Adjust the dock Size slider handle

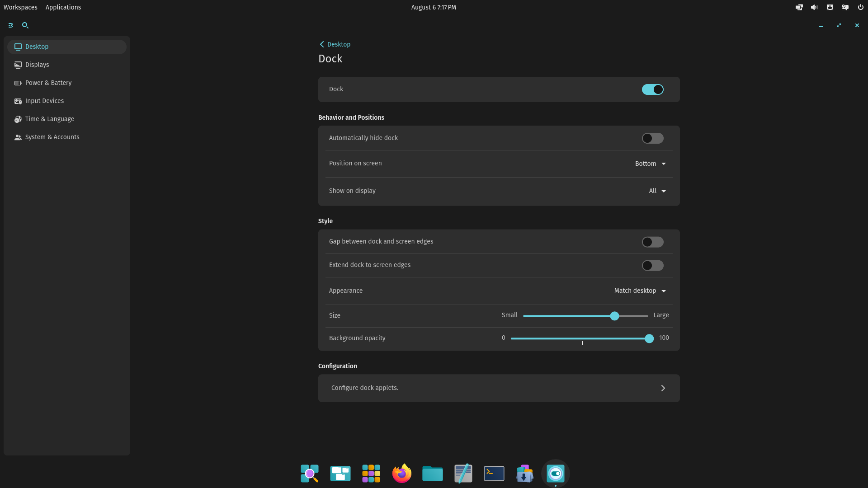coord(614,316)
